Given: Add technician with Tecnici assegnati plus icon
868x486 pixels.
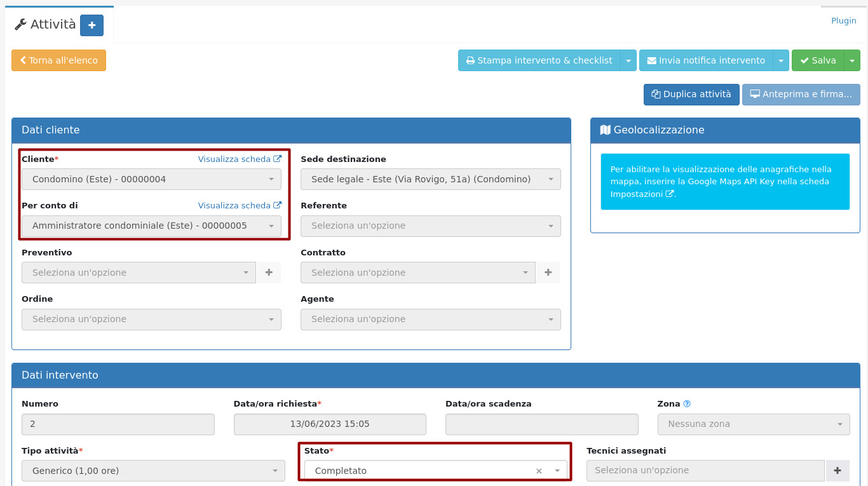Looking at the screenshot, I should click(837, 471).
